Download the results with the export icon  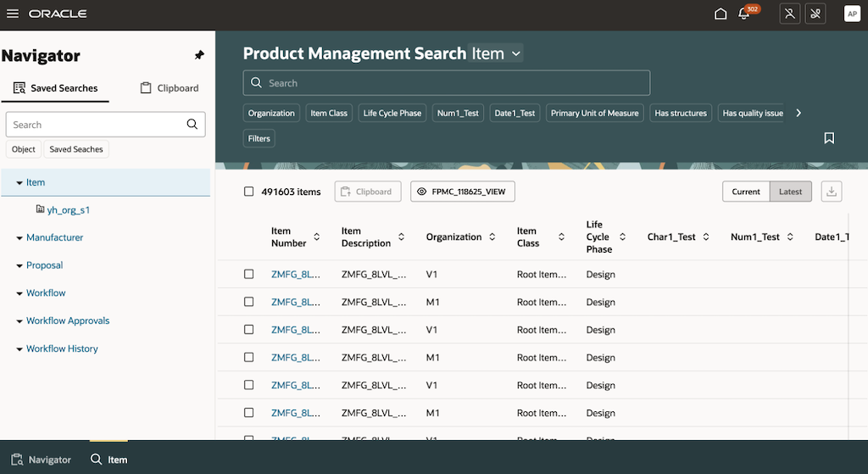click(831, 192)
